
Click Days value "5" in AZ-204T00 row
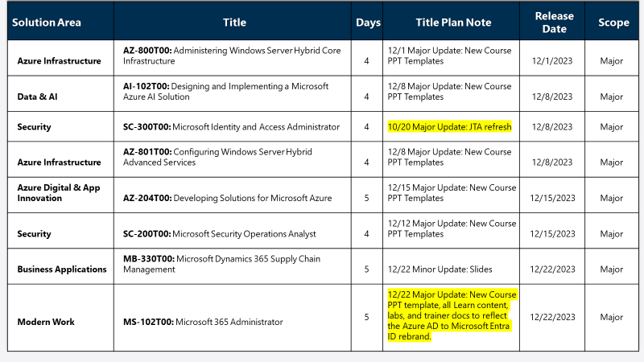click(x=366, y=198)
